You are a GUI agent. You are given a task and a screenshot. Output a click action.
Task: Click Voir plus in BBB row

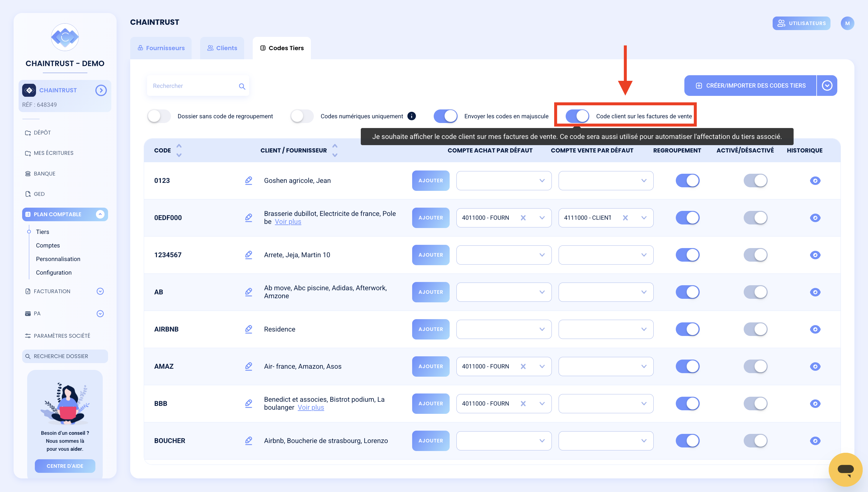pyautogui.click(x=311, y=408)
